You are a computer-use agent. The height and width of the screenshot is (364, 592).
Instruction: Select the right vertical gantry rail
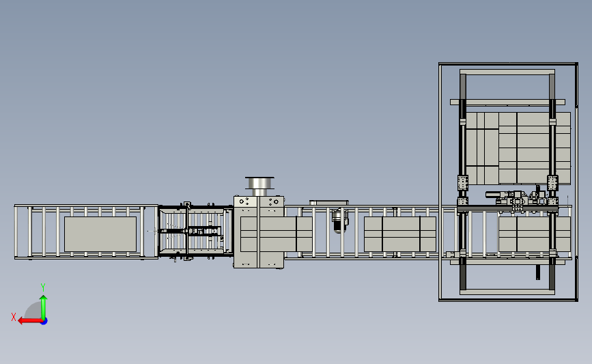552,181
